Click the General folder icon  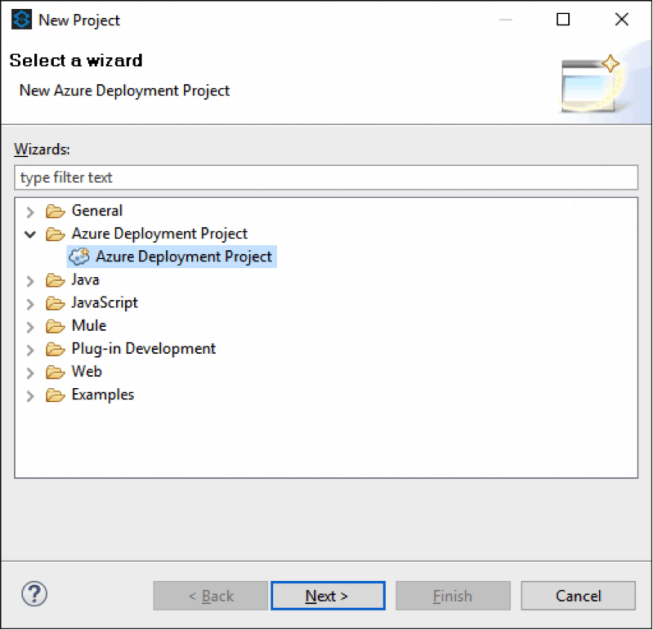click(x=55, y=211)
